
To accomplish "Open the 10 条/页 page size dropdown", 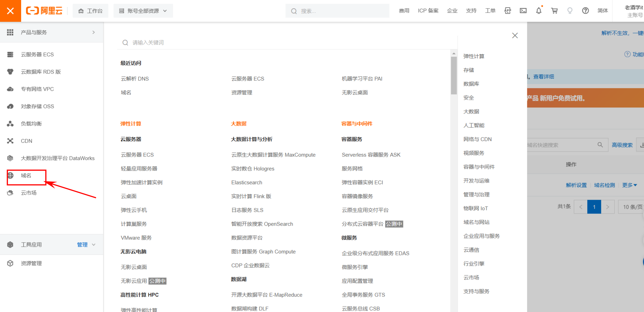I will pos(632,207).
